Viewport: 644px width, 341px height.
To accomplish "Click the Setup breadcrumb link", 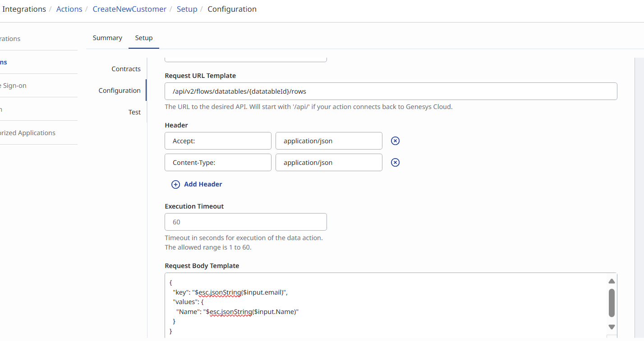I will (x=187, y=9).
